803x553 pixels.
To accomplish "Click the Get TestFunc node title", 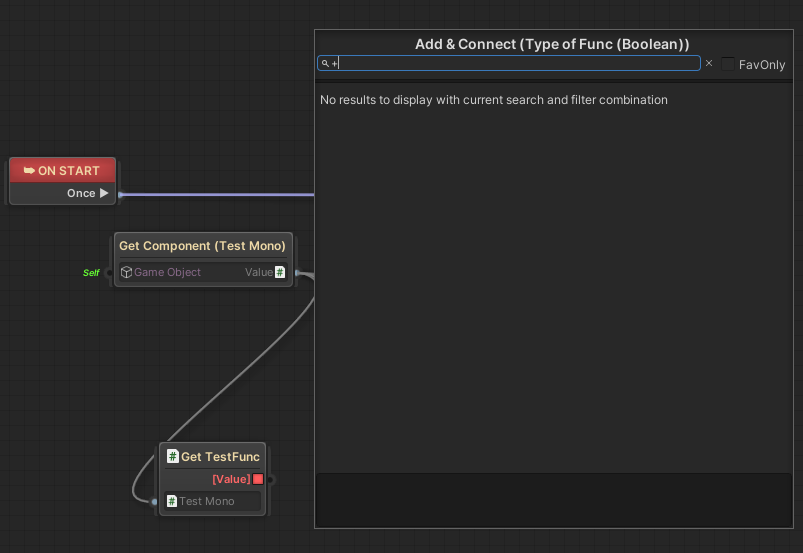I will tap(219, 457).
